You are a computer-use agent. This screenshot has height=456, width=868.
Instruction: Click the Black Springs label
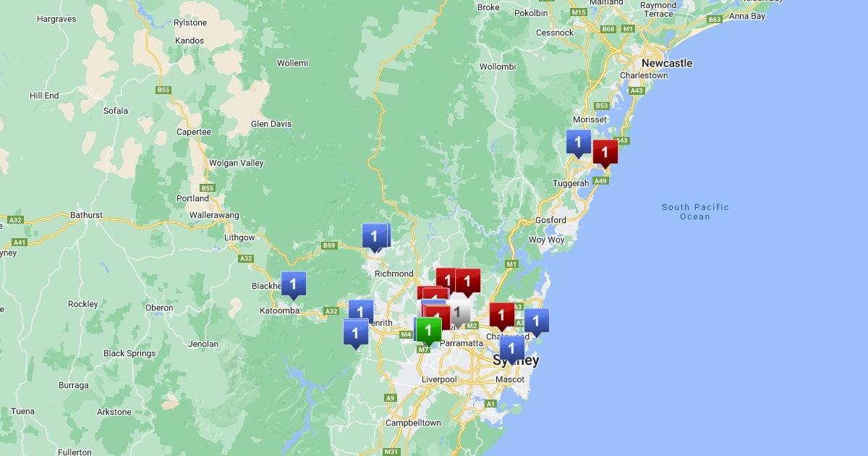(129, 353)
